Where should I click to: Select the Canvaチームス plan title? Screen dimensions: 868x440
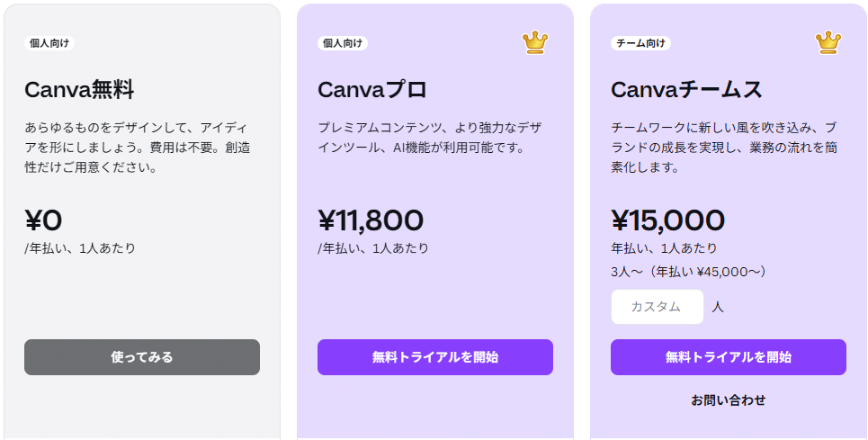pyautogui.click(x=686, y=90)
